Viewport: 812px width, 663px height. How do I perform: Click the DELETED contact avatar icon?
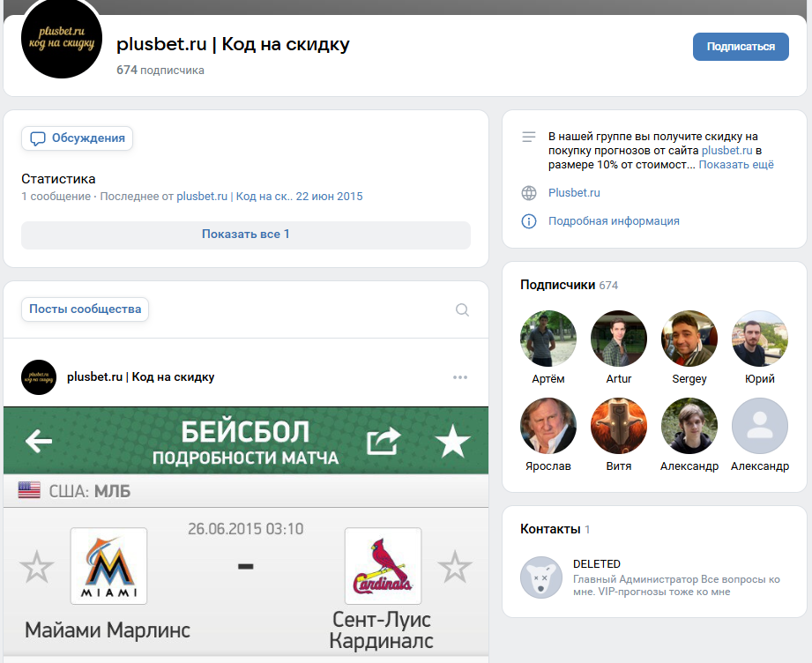click(541, 577)
